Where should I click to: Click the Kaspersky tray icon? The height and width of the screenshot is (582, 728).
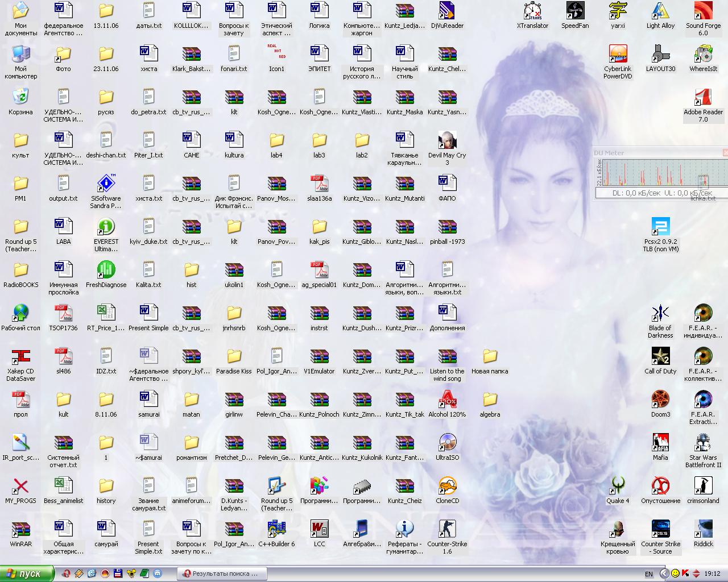pos(685,573)
